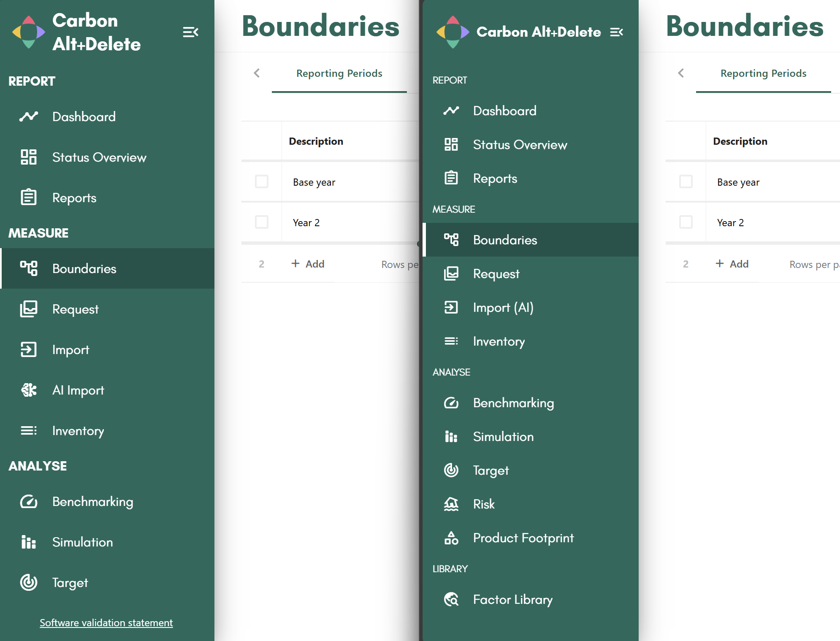Check Base year row in left table
The height and width of the screenshot is (641, 840).
point(262,182)
